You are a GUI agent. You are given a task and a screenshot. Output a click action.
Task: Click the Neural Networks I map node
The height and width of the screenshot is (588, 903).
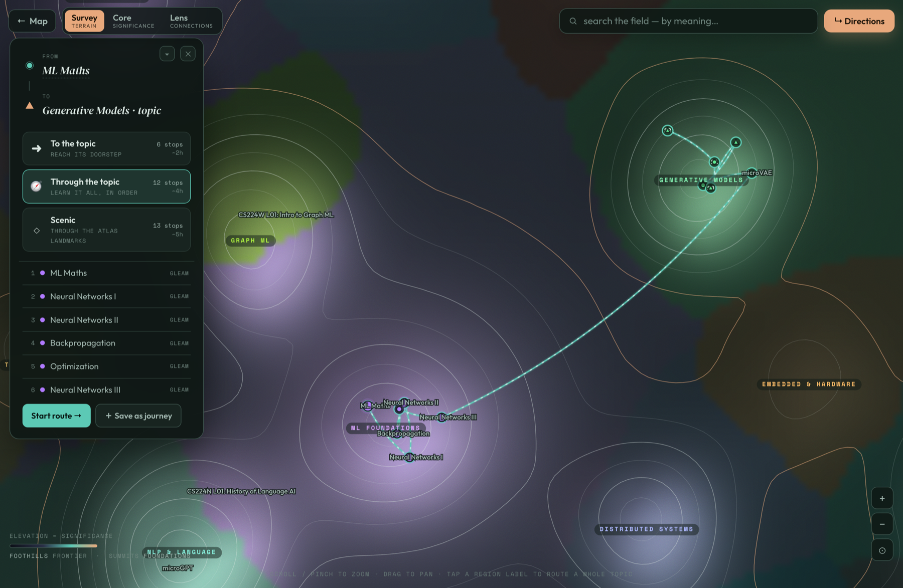click(410, 457)
